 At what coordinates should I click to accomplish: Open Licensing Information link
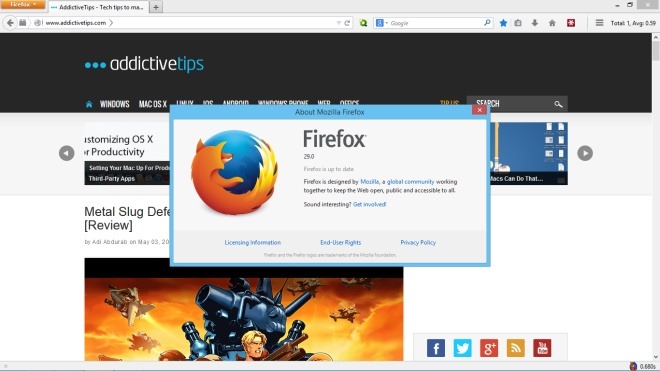(x=253, y=243)
